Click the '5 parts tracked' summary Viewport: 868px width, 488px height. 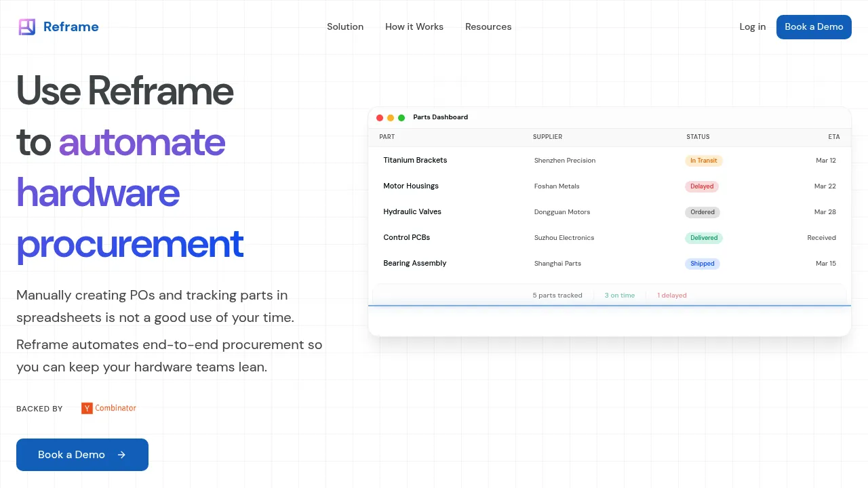557,296
